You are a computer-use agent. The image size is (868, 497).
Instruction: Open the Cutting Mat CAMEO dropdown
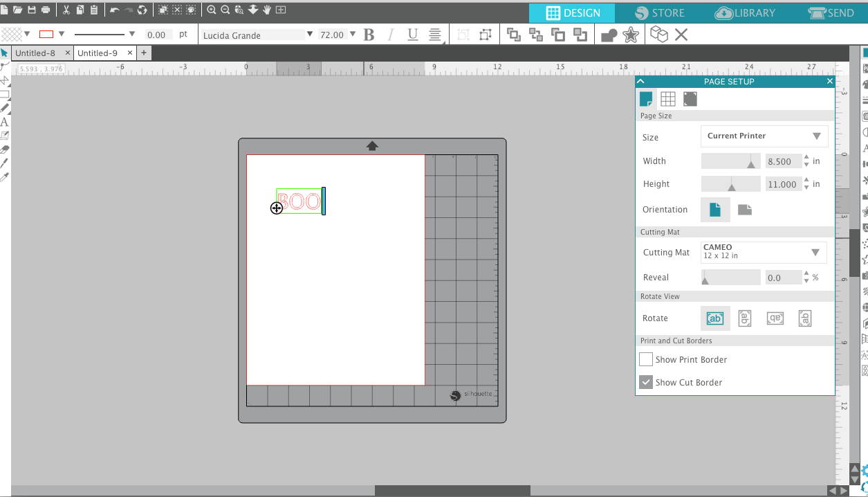[764, 252]
